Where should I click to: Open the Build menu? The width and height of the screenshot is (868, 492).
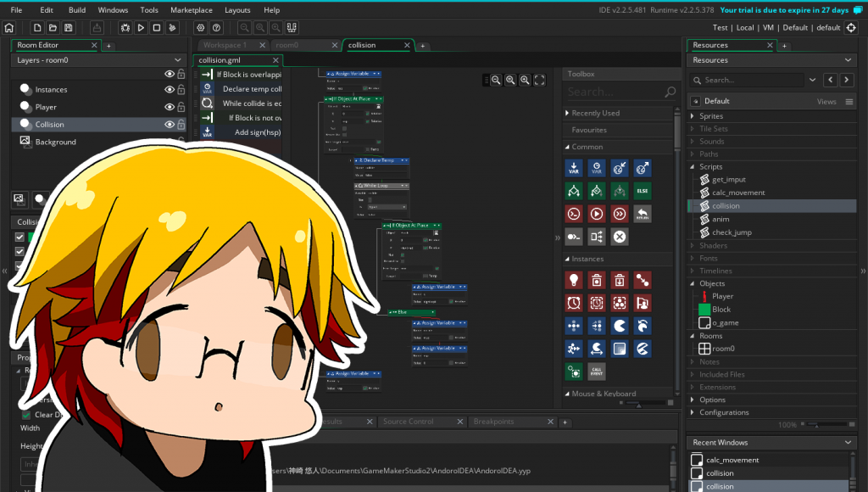77,10
